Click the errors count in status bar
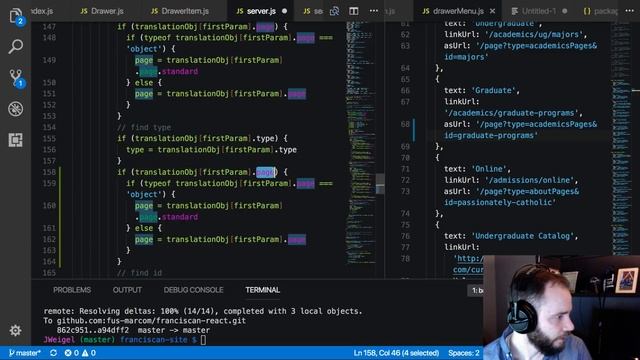This screenshot has height=360, width=640. point(71,353)
